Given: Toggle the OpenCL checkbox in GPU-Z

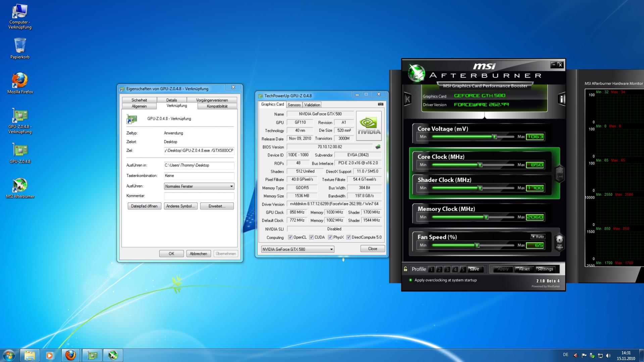Looking at the screenshot, I should 290,238.
